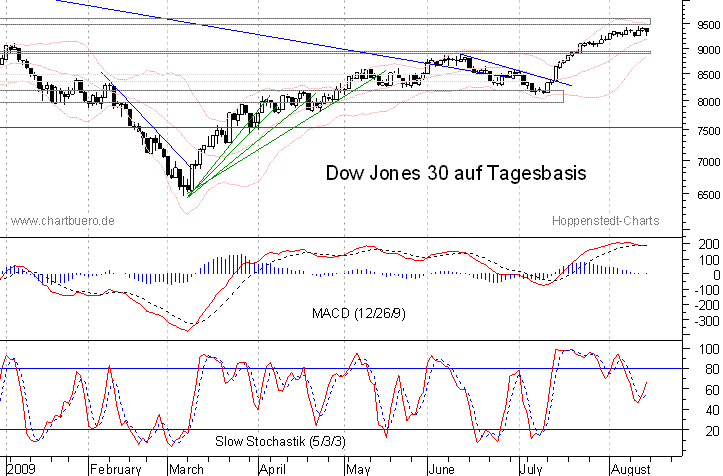Click the Stochastik axis value 40
Image resolution: width=723 pixels, height=476 pixels.
click(712, 410)
